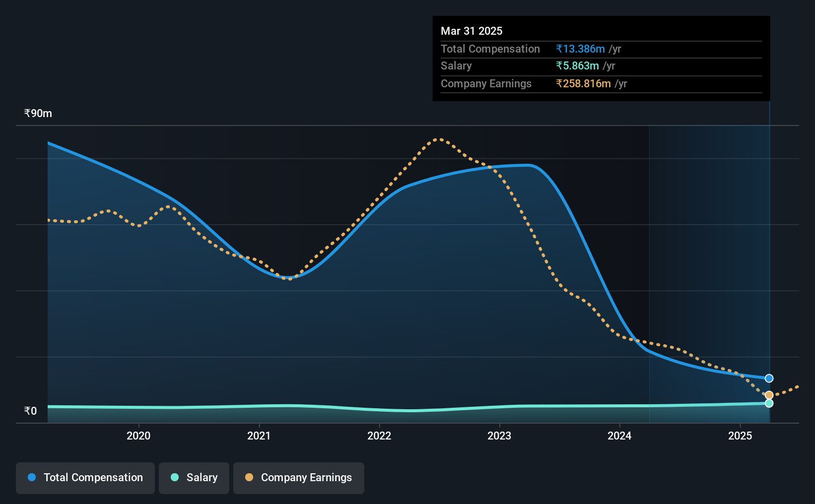Select the teal Salary data point marker

(769, 403)
